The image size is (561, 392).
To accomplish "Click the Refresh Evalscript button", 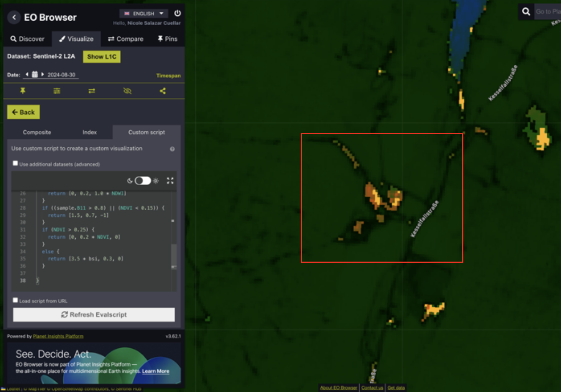I will (x=94, y=315).
